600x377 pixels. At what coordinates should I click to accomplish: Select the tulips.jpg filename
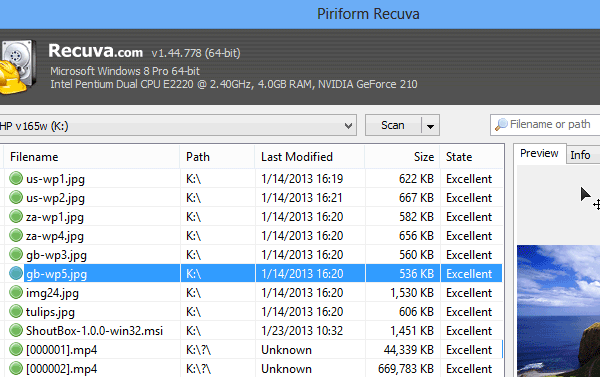pos(50,312)
